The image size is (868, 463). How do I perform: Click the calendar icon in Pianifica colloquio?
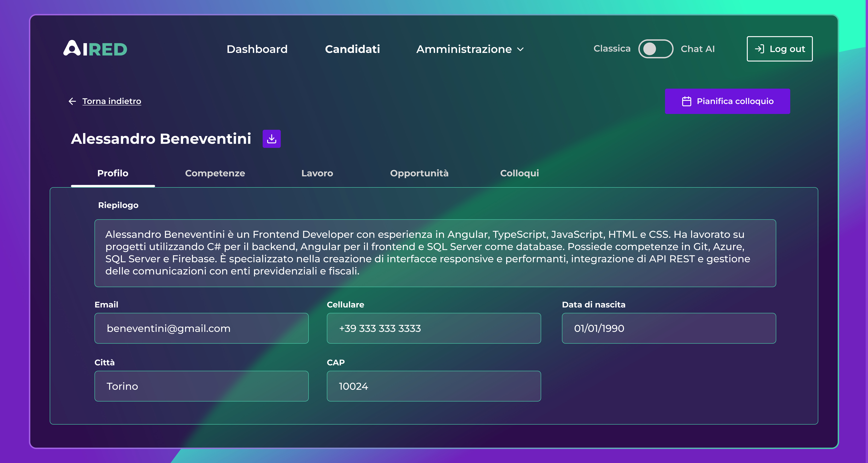click(686, 101)
